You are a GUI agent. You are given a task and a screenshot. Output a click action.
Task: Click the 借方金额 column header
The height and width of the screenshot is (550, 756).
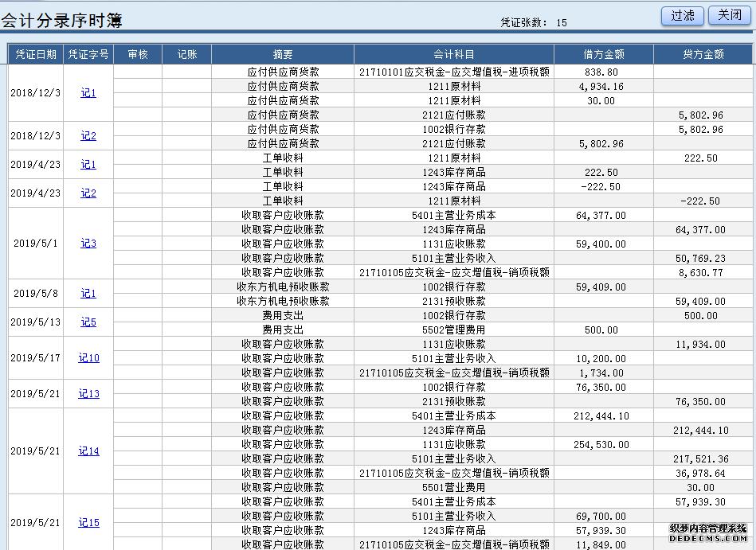[x=604, y=54]
